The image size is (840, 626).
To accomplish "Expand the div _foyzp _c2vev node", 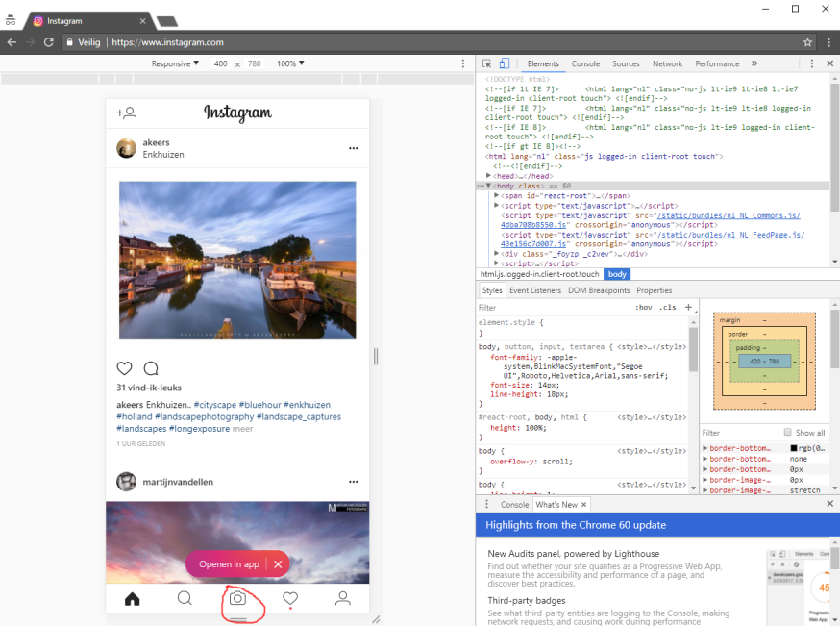I will (x=496, y=254).
